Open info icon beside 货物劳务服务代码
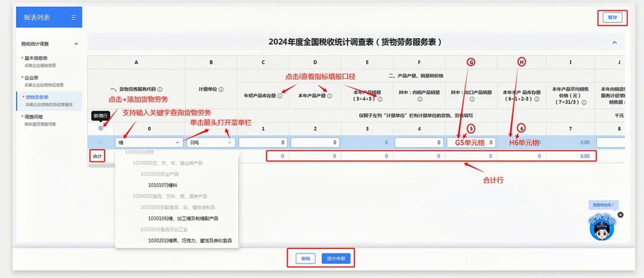The height and width of the screenshot is (278, 644). [160, 89]
